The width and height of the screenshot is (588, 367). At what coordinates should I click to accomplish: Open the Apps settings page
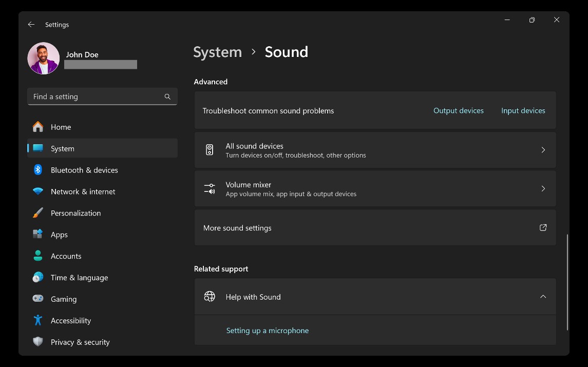point(102,235)
